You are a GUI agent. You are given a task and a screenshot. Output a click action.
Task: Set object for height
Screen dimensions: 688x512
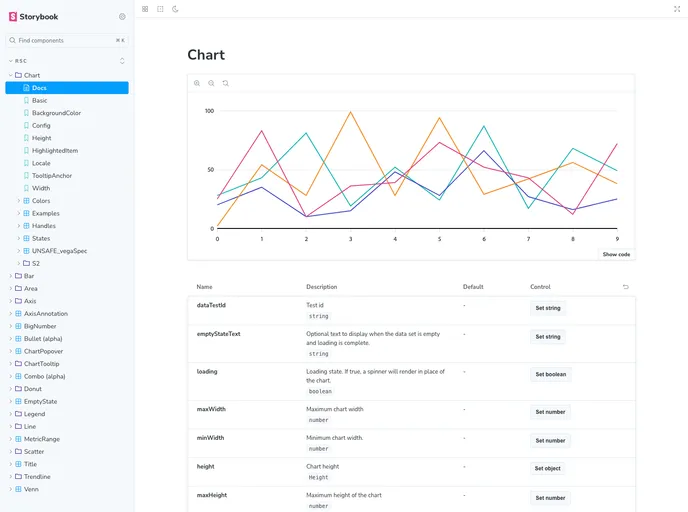pos(548,469)
